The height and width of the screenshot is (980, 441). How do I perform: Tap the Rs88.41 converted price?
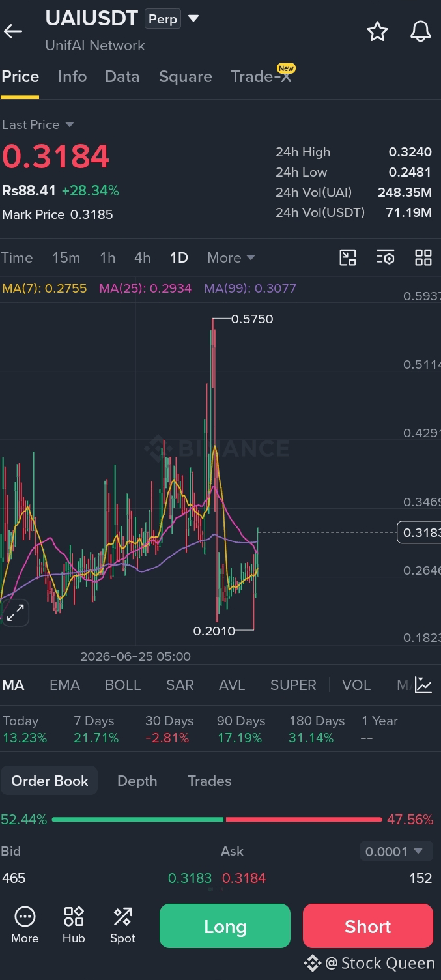click(x=29, y=190)
